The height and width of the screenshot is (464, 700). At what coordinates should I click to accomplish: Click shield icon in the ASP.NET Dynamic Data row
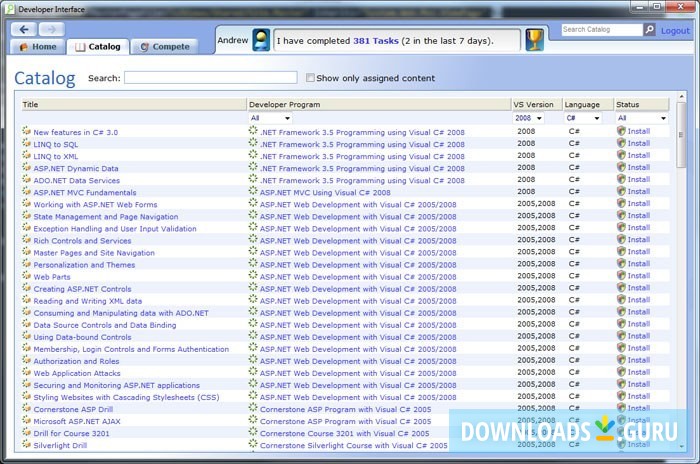coord(621,167)
